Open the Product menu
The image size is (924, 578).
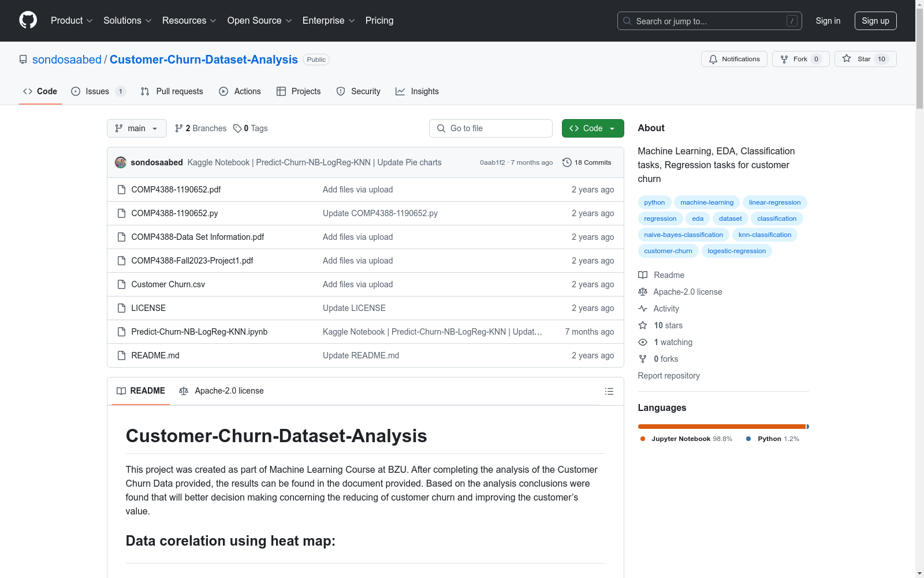point(72,21)
